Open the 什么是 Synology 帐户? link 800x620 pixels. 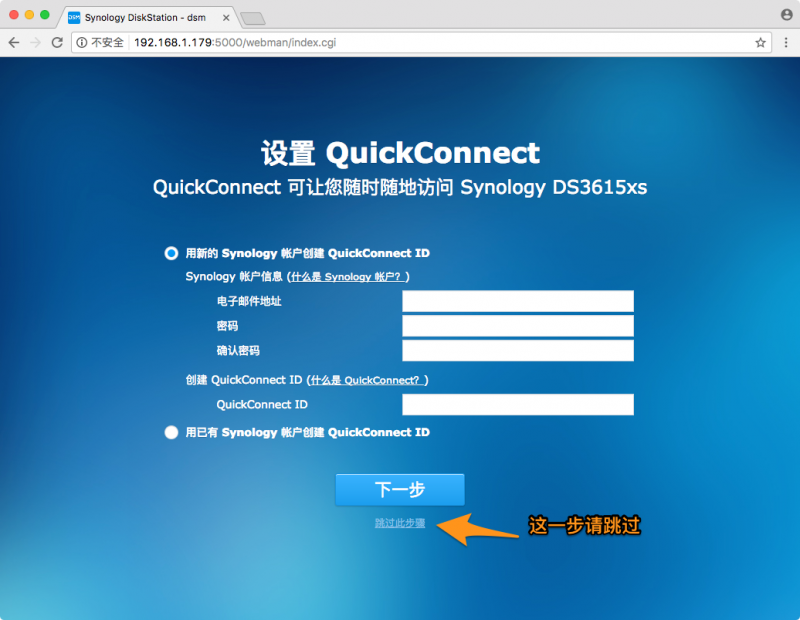pyautogui.click(x=348, y=277)
